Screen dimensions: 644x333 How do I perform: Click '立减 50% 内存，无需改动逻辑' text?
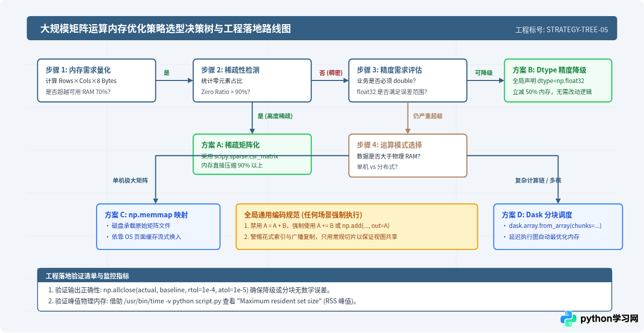tap(552, 92)
